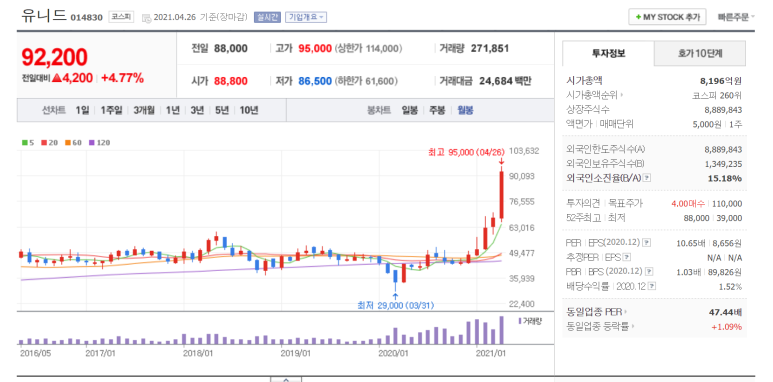The width and height of the screenshot is (773, 382).
Task: Show the 월봉 monthly candle chart
Action: coord(465,110)
